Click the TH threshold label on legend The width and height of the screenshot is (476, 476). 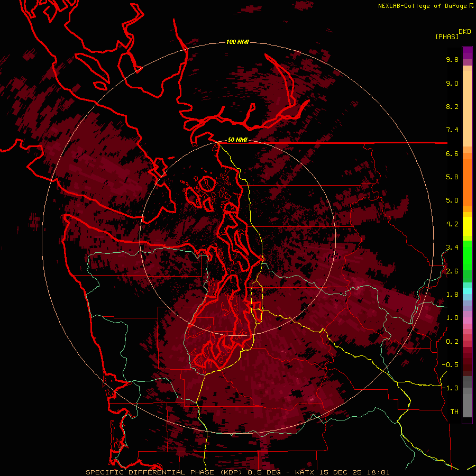[454, 412]
